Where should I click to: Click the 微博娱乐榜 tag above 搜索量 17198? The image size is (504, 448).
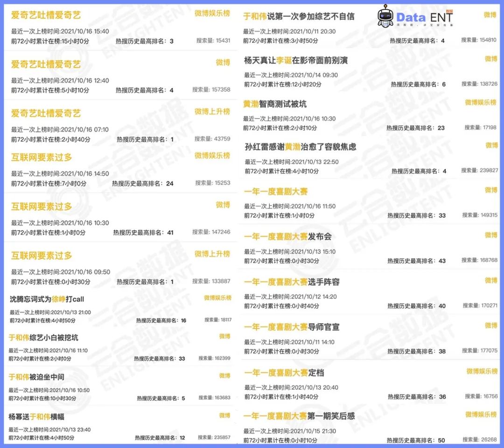point(481,102)
